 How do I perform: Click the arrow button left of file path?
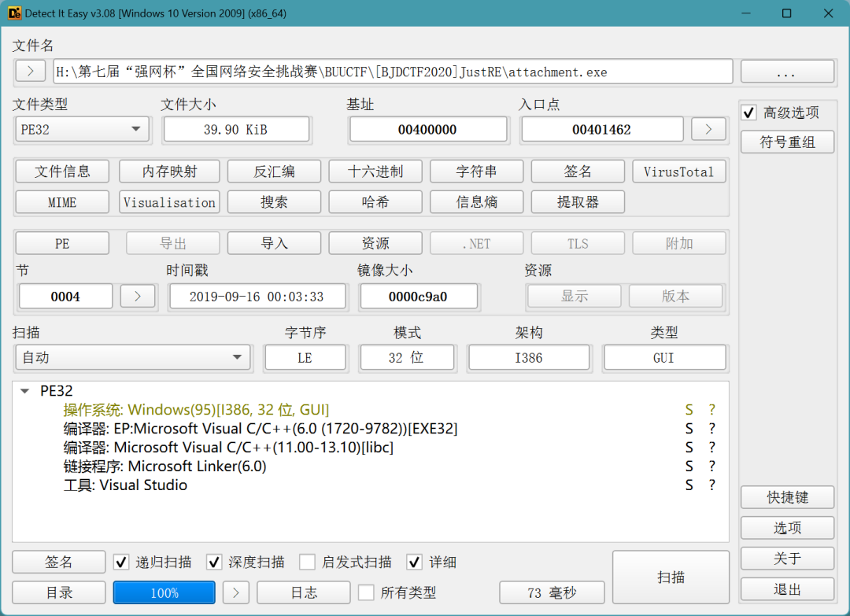31,71
